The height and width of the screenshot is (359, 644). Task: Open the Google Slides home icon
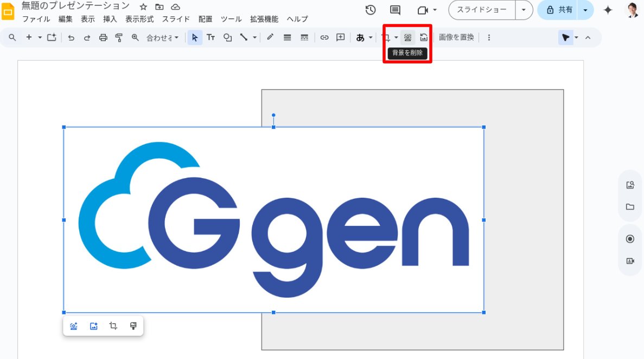coord(8,11)
